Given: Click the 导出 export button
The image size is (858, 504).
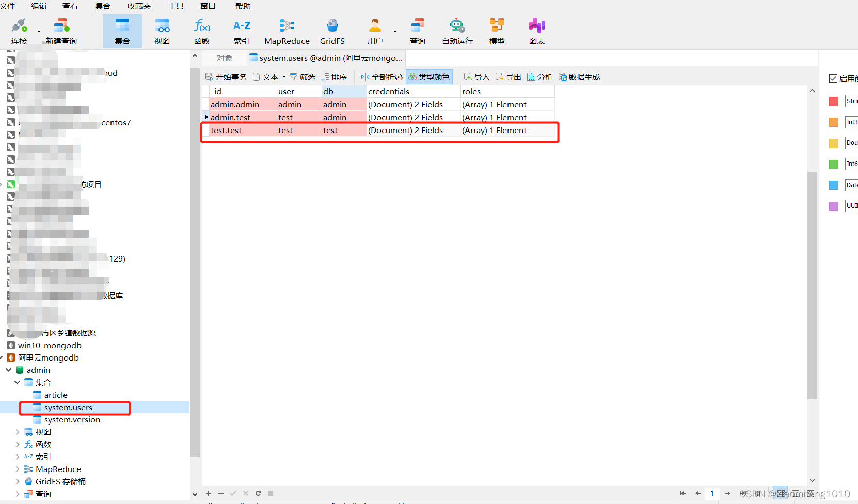Looking at the screenshot, I should pos(508,76).
